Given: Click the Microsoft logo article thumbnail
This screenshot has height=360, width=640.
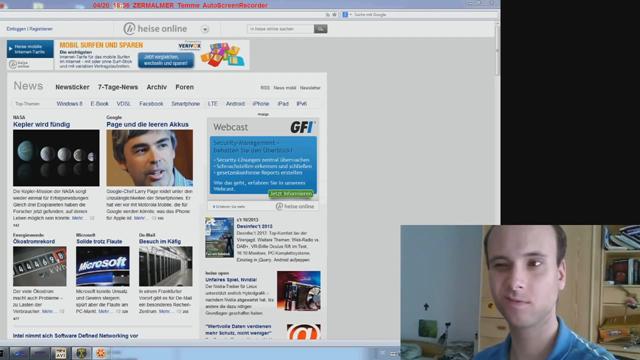Looking at the screenshot, I should point(102,266).
